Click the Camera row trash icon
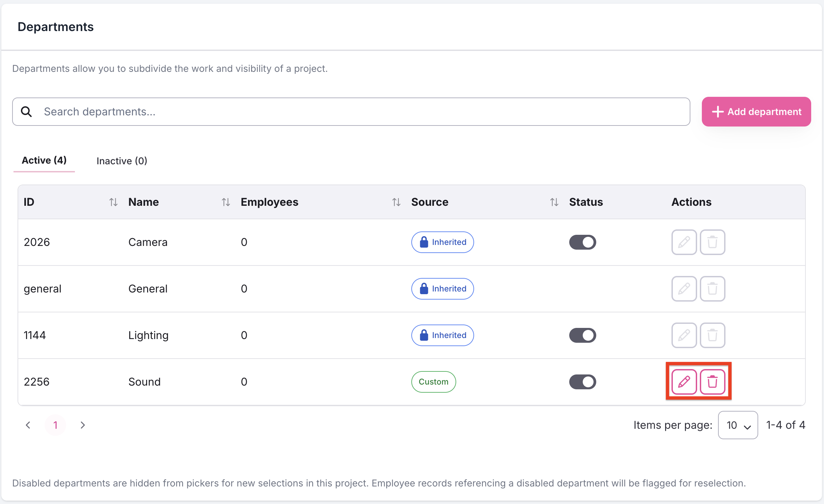 712,242
